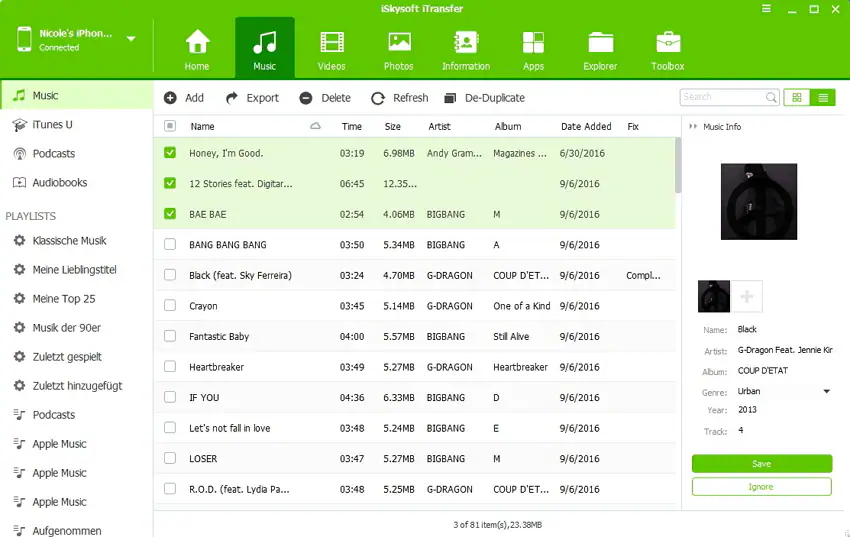Uncheck the 12 Stories checkbox
The image size is (850, 537).
(x=170, y=183)
